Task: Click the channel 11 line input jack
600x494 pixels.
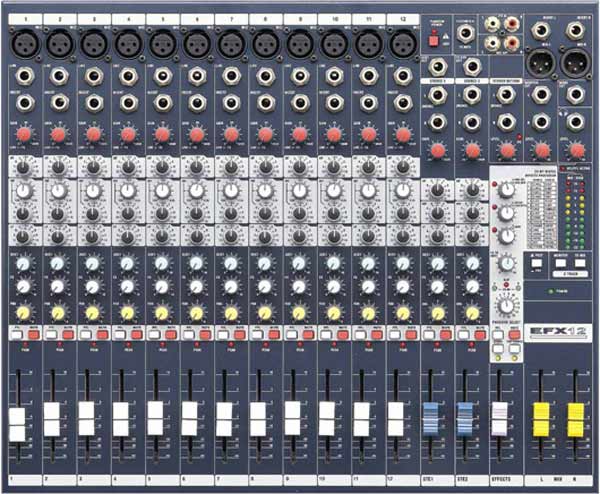Action: (x=368, y=76)
